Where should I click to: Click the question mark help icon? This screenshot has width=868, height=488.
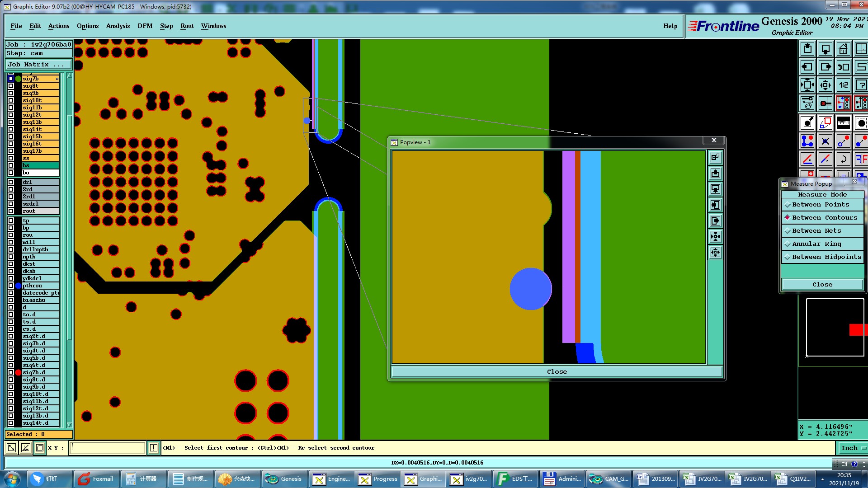click(x=861, y=85)
